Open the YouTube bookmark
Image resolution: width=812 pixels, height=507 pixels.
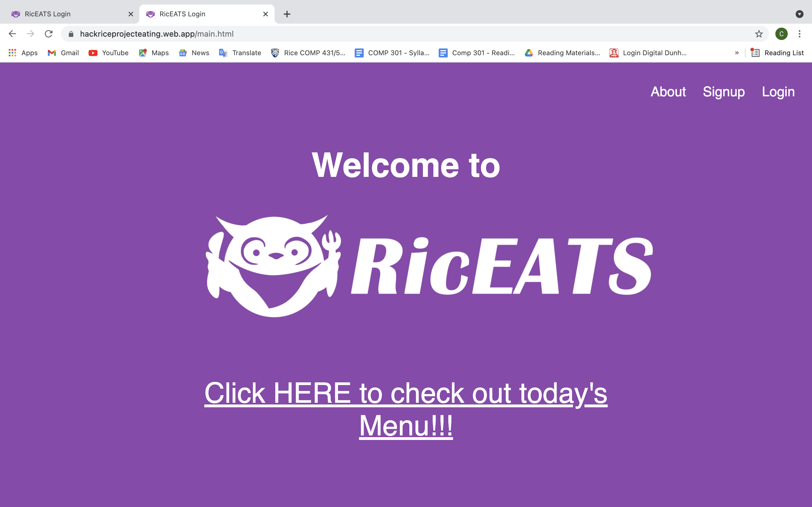click(108, 53)
